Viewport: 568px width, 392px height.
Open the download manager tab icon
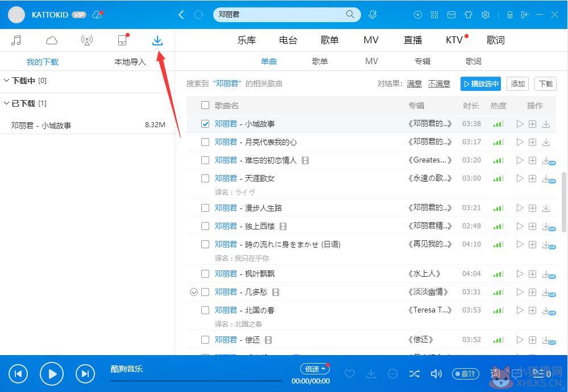click(x=157, y=40)
